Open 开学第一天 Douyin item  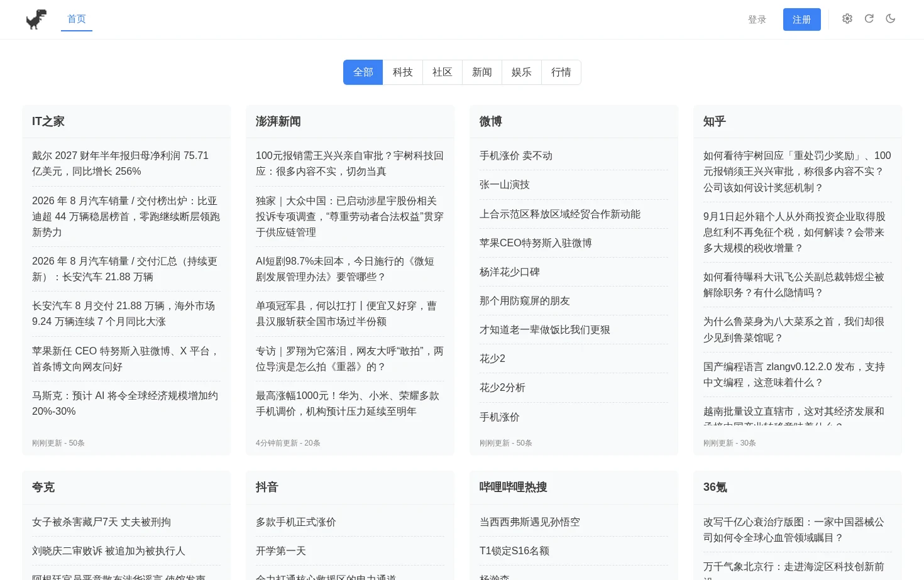[x=281, y=551]
